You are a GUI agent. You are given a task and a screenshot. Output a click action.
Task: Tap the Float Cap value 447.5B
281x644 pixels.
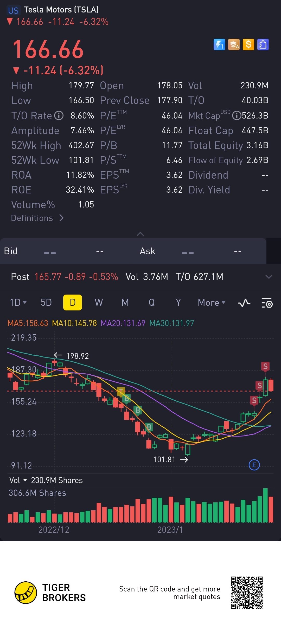click(255, 130)
